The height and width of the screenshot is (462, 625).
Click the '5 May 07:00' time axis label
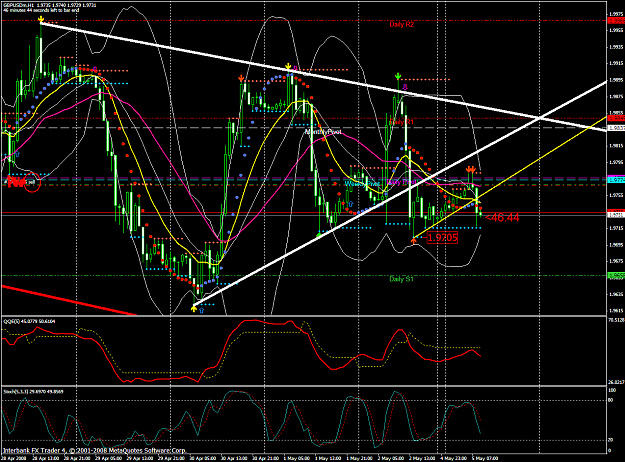(x=485, y=458)
